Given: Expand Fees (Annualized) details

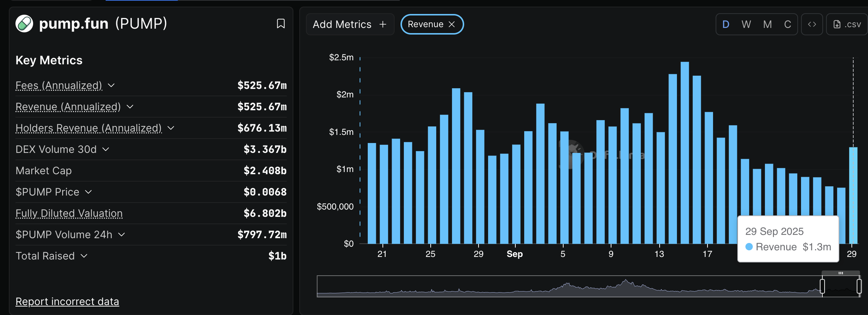Looking at the screenshot, I should click(x=111, y=86).
